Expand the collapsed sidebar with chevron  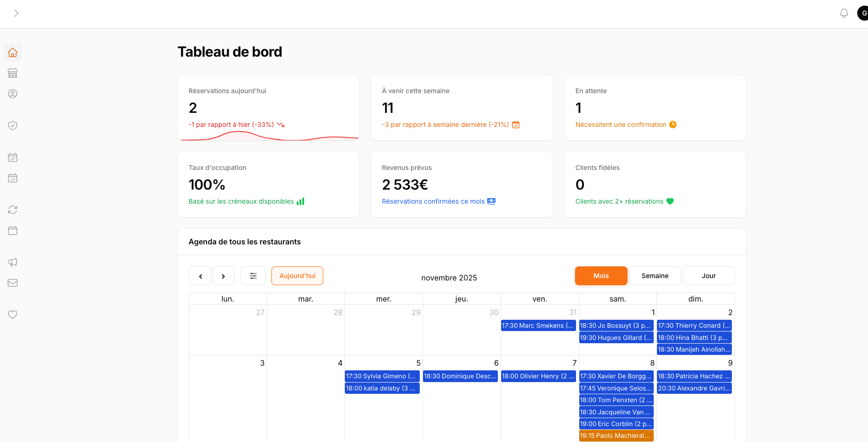(16, 13)
